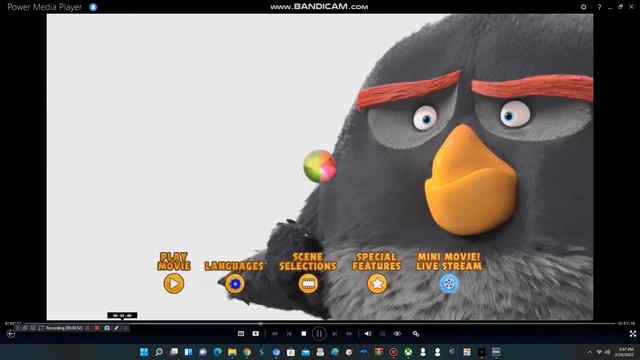Open Power Media Player settings gear at top

[x=584, y=7]
